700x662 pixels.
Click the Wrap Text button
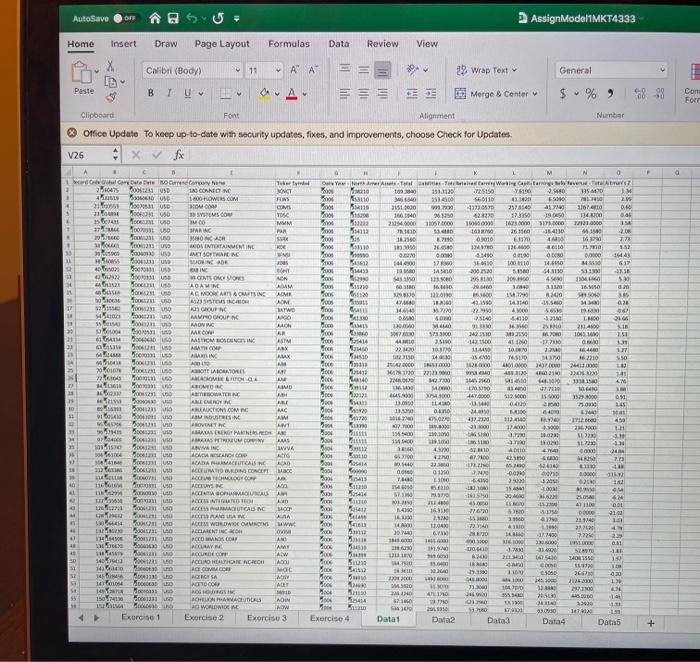[x=486, y=70]
